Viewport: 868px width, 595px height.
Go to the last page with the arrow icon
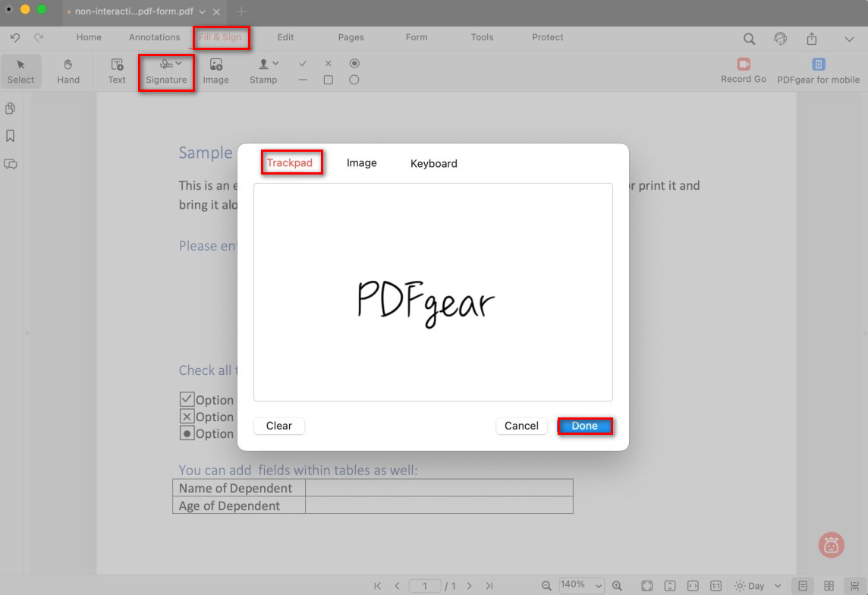(489, 586)
